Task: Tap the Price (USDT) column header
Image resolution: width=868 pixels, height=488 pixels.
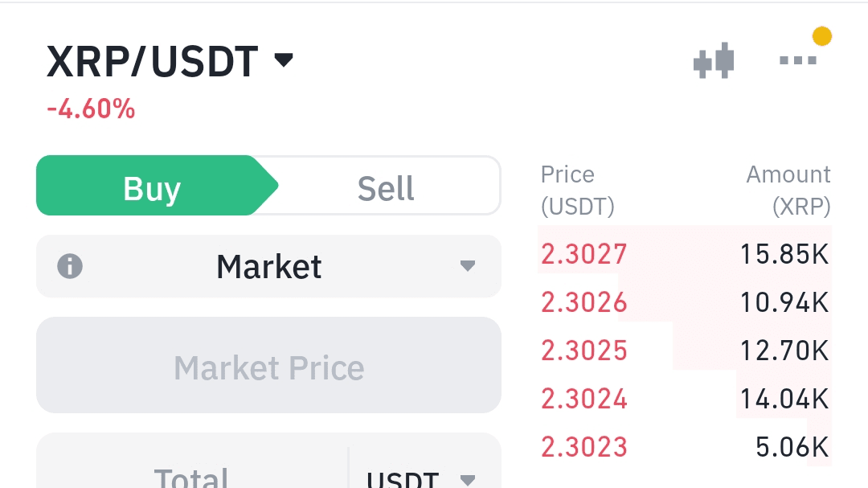Action: tap(577, 191)
